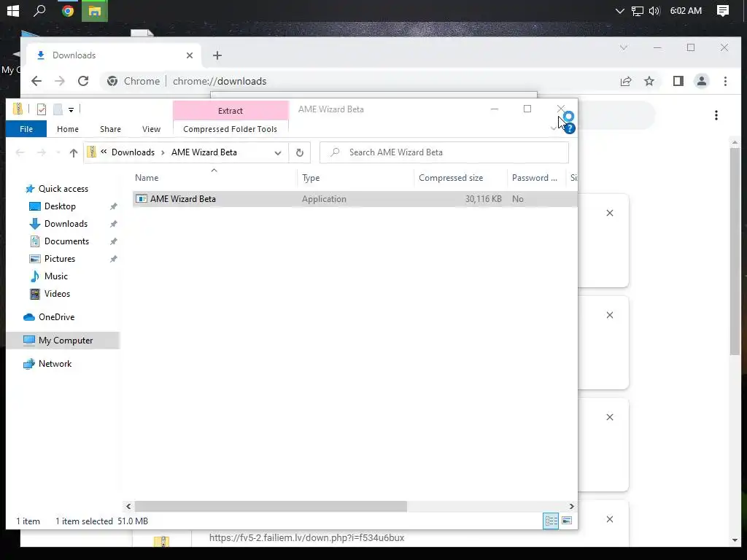Image resolution: width=747 pixels, height=560 pixels.
Task: Open Chrome's three-dot main menu
Action: (725, 82)
